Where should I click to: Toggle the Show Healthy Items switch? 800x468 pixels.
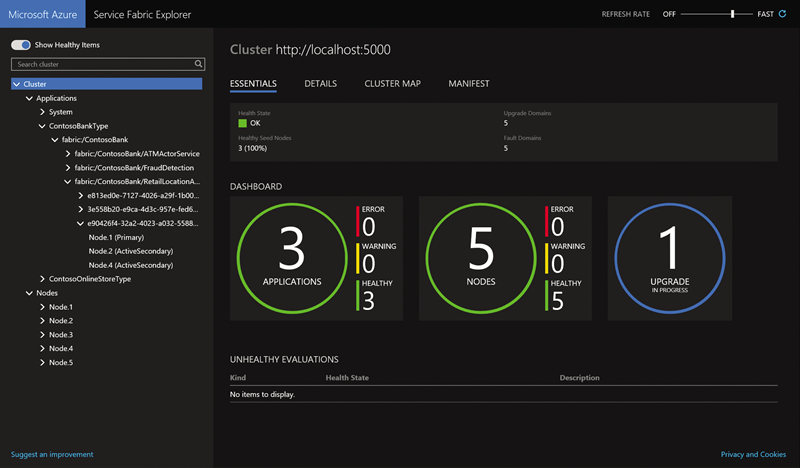coord(21,45)
